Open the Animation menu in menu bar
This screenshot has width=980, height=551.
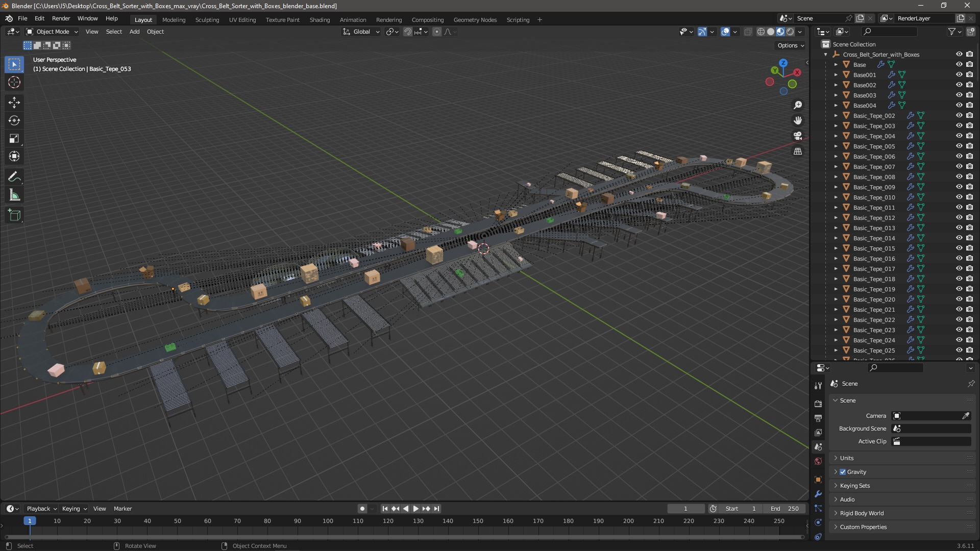tap(353, 19)
